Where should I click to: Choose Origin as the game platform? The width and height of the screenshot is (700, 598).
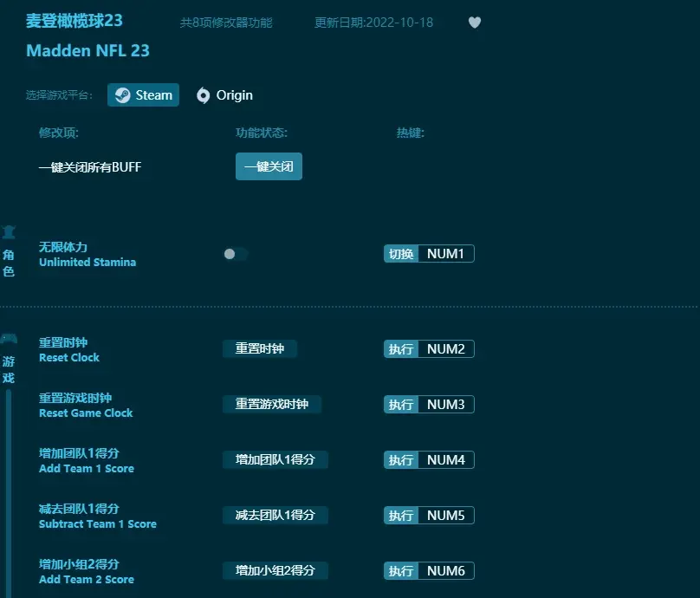point(224,95)
